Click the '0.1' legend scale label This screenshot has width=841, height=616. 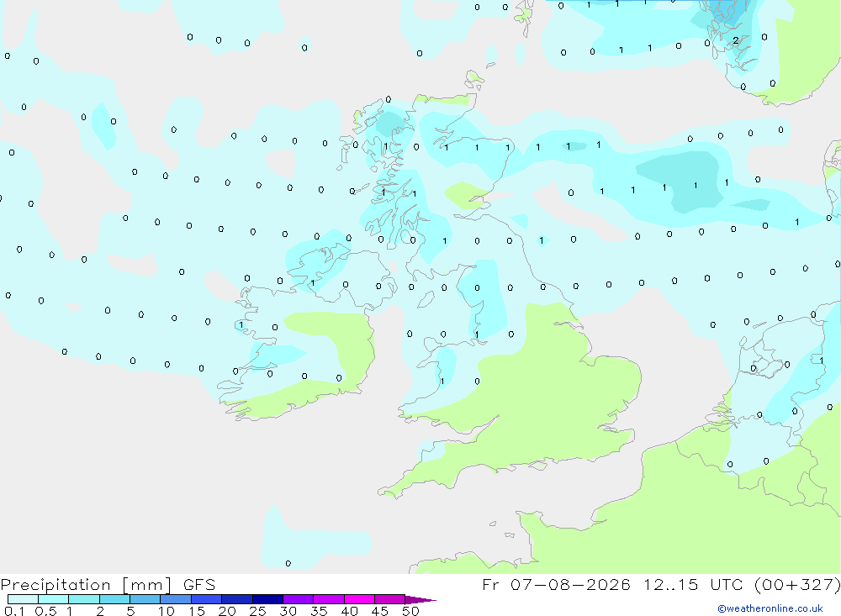click(x=14, y=611)
